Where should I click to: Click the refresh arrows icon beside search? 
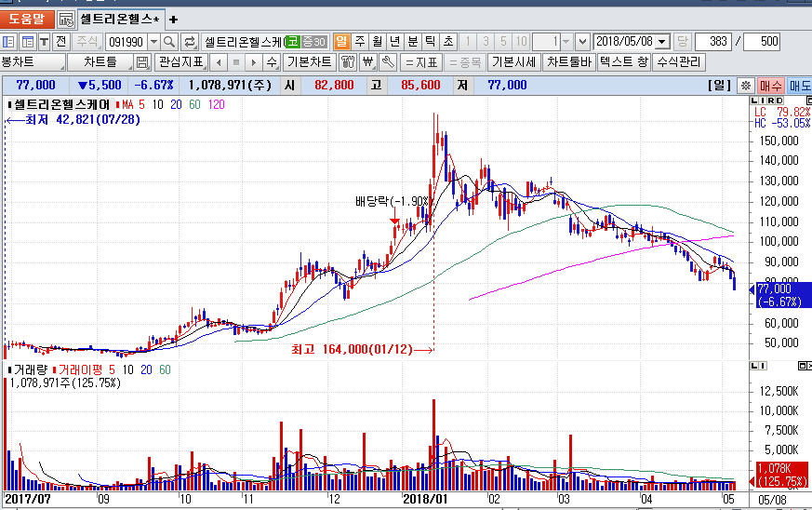[x=189, y=42]
